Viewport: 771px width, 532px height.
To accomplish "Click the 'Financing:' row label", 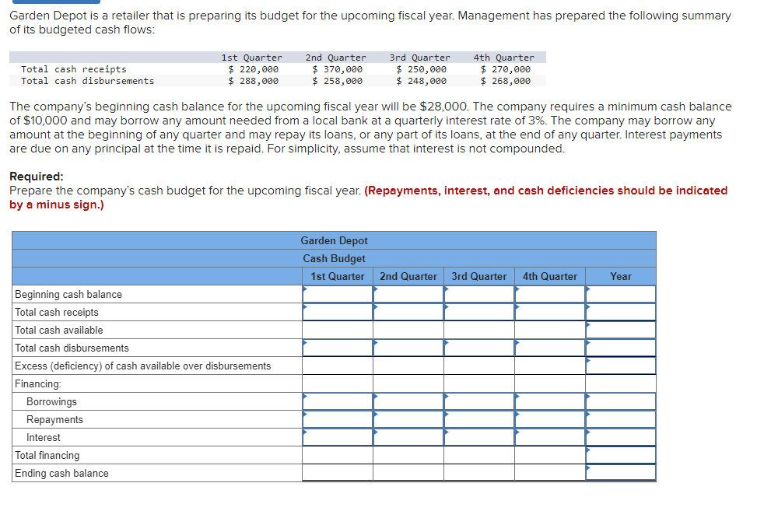I will tap(38, 383).
